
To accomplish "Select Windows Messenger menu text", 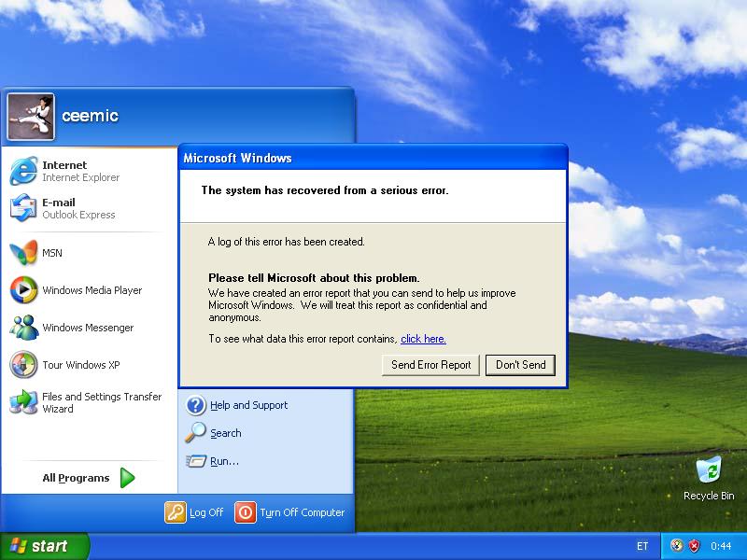I will 88,328.
